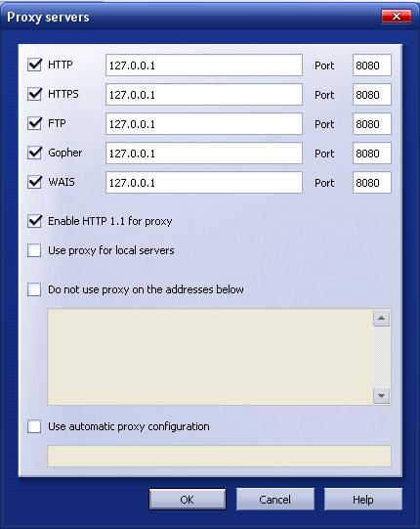This screenshot has height=529, width=420.
Task: Confirm settings with OK button
Action: [188, 500]
